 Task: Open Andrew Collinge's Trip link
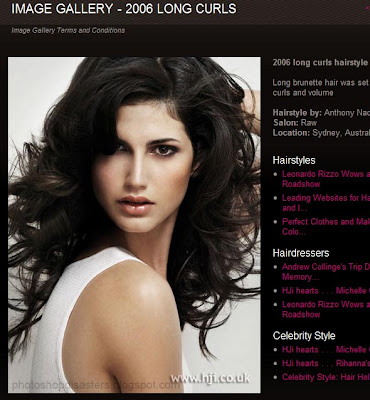coord(326,272)
